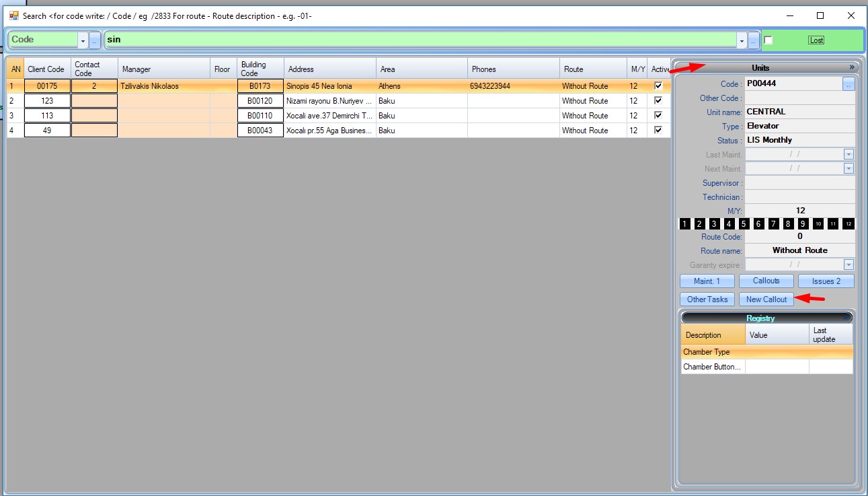
Task: Select month 1 black box icon
Action: (684, 224)
